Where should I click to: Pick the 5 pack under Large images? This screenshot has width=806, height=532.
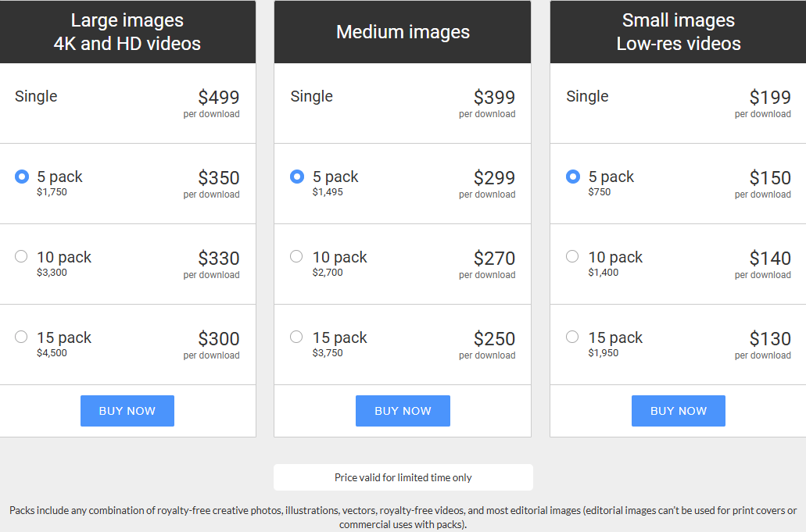[21, 176]
